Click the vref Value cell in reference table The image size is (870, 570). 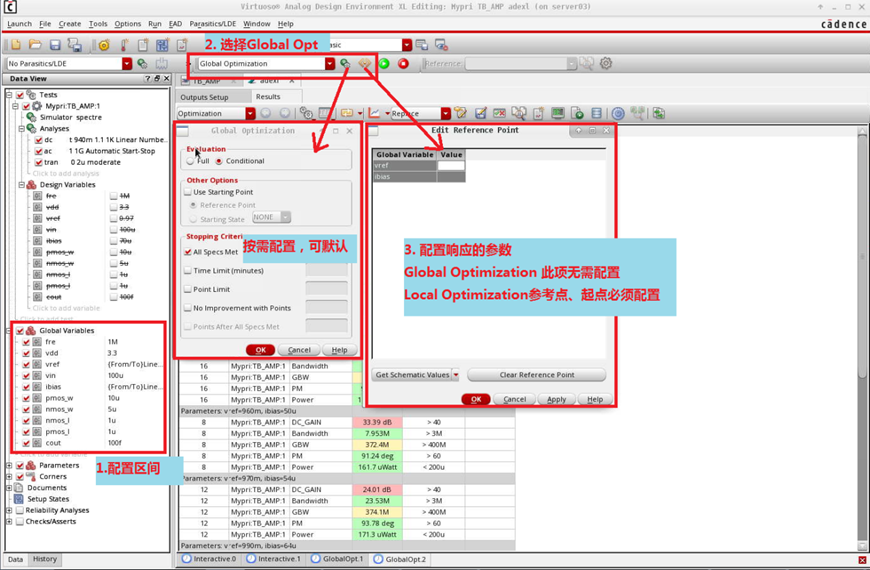pos(451,165)
